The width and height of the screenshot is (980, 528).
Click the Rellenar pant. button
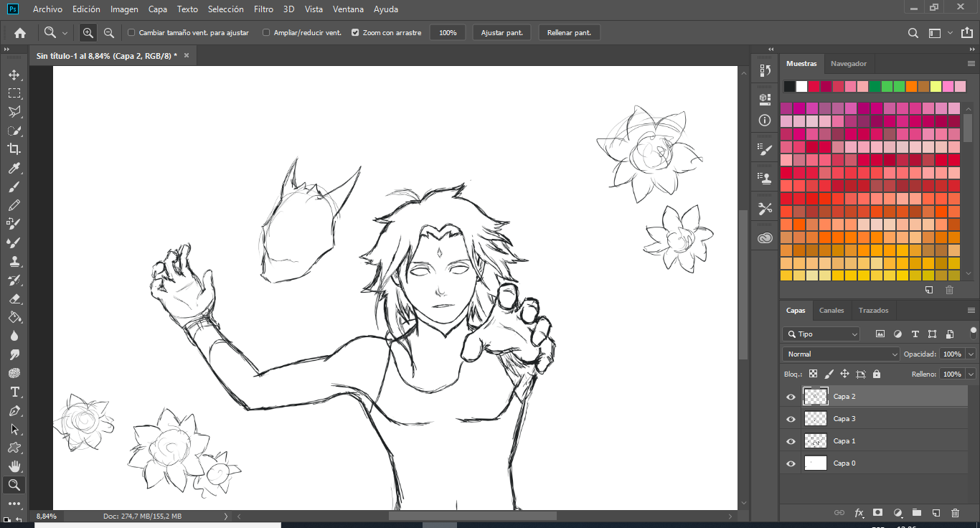click(569, 33)
